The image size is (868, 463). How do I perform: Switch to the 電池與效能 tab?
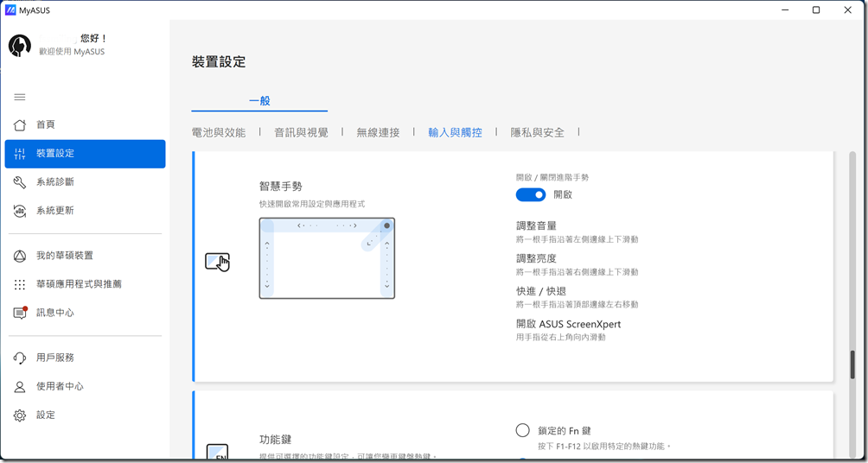click(219, 132)
